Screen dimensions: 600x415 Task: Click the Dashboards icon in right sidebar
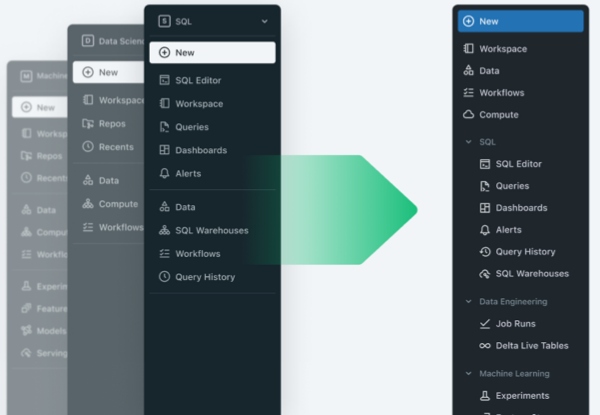485,208
